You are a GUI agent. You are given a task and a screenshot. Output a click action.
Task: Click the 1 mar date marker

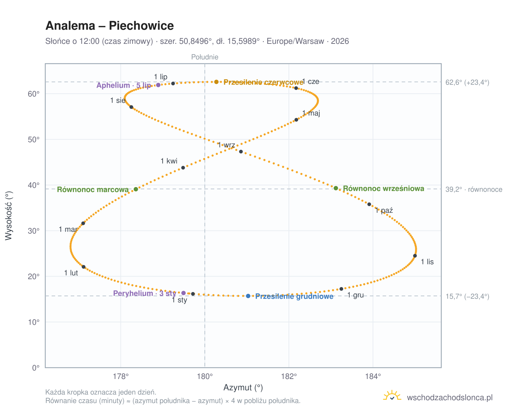point(83,223)
